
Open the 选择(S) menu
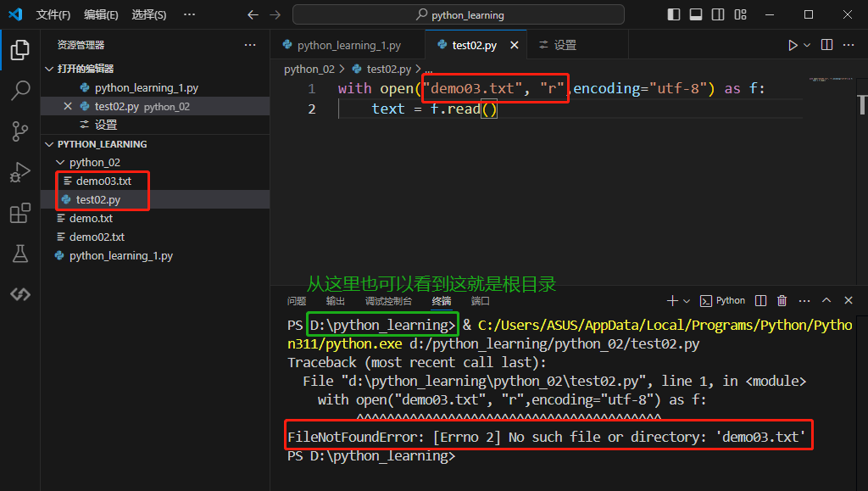[x=149, y=15]
